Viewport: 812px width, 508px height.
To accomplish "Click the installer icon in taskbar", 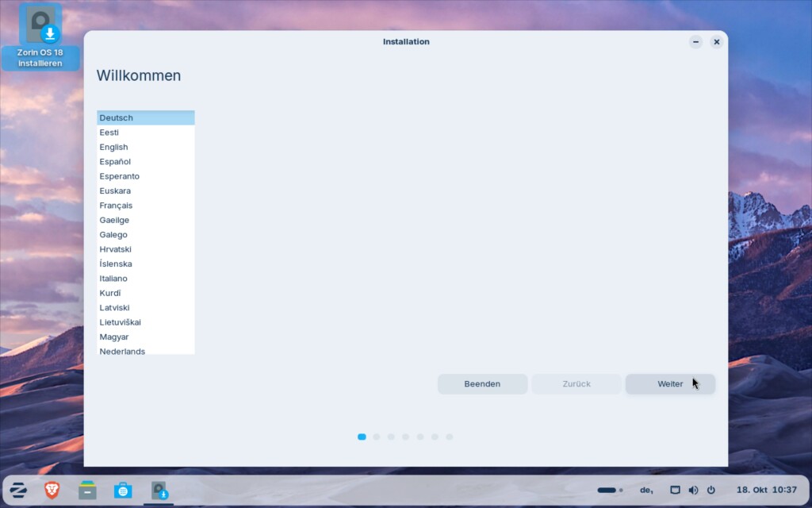I will click(159, 490).
